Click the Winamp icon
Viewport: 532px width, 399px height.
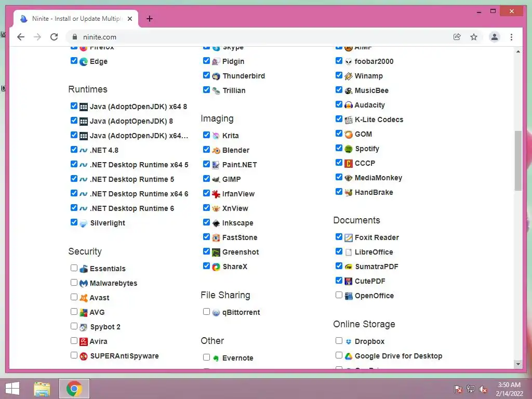point(349,76)
